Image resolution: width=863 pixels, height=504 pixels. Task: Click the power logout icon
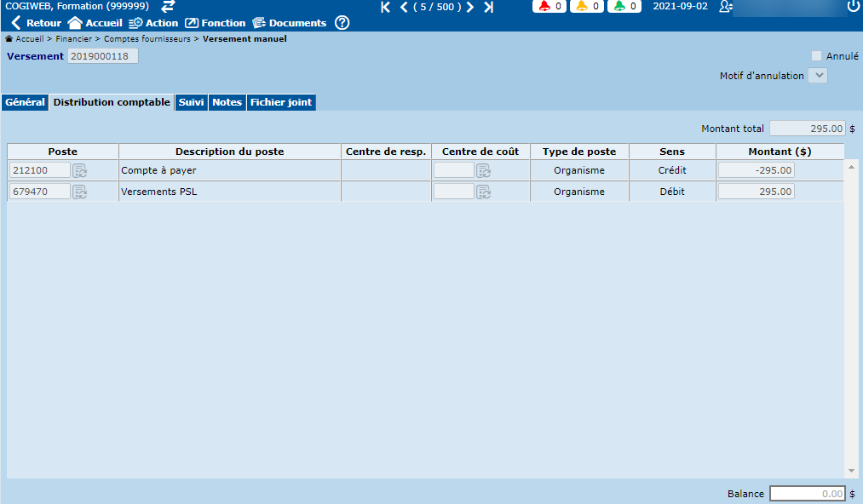[853, 7]
